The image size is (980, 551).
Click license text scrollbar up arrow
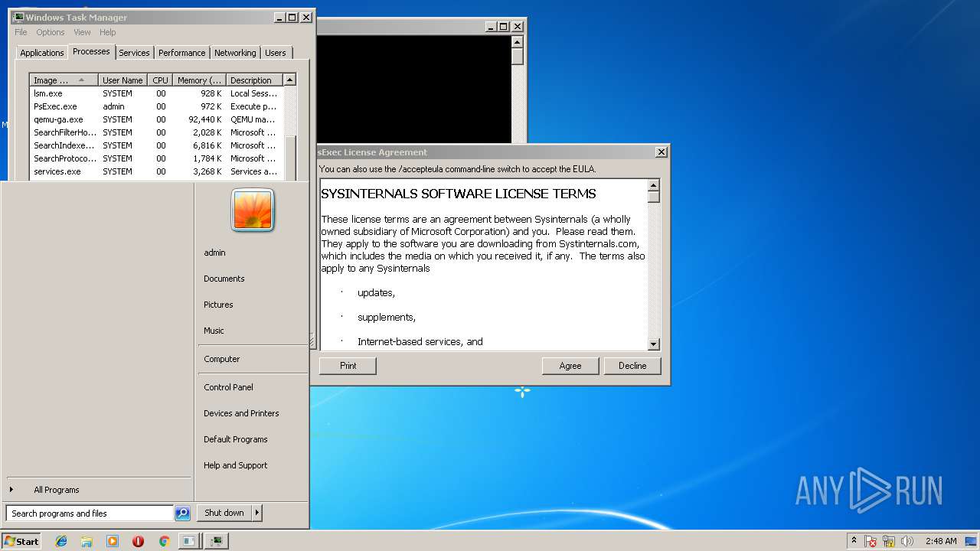654,185
